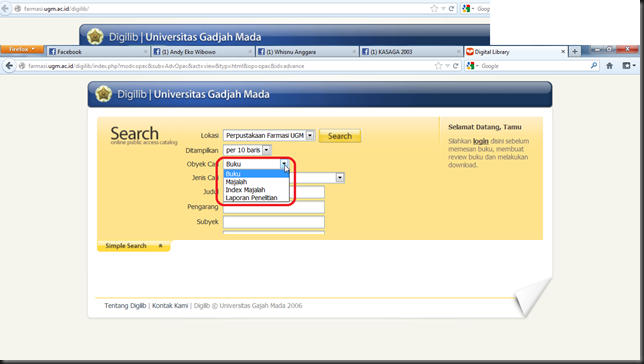
Task: Click into the Subyek text field
Action: (x=274, y=222)
